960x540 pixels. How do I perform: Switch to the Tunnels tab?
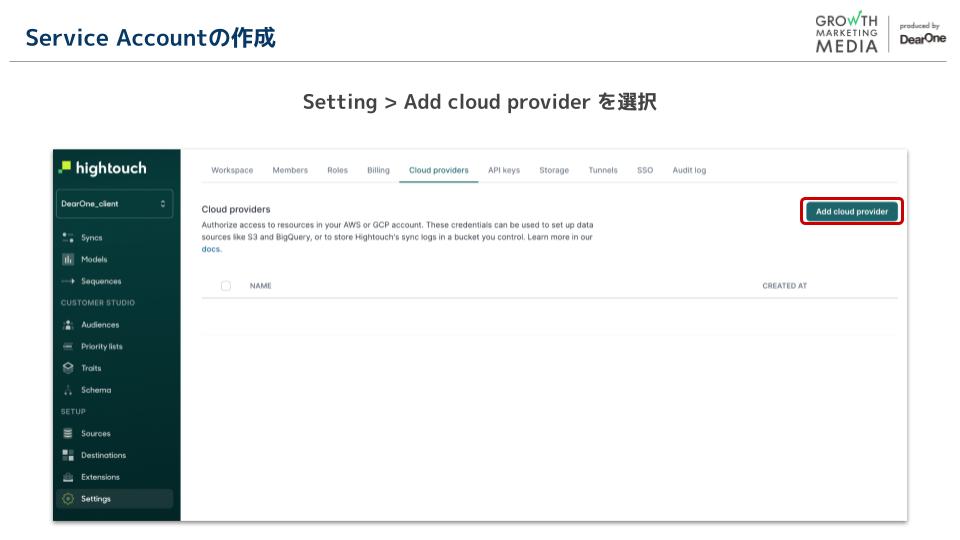click(603, 170)
